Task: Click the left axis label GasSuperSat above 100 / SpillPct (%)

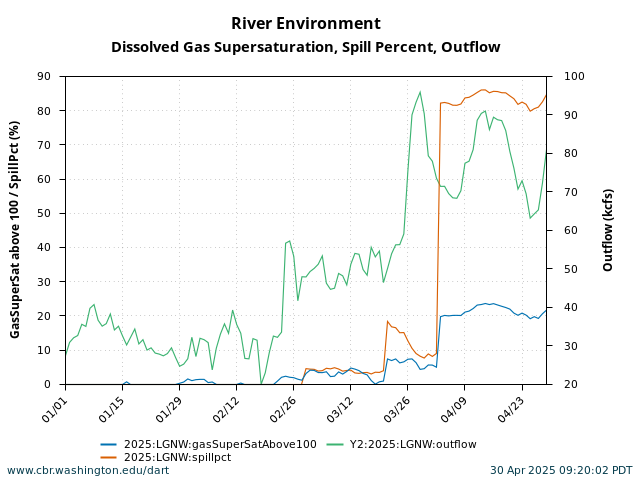Action: click(15, 230)
